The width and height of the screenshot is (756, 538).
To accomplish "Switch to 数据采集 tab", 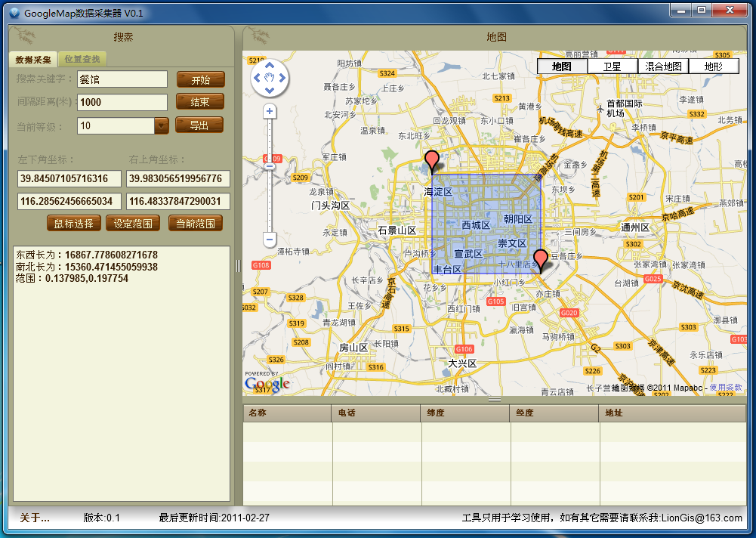I will (x=32, y=60).
